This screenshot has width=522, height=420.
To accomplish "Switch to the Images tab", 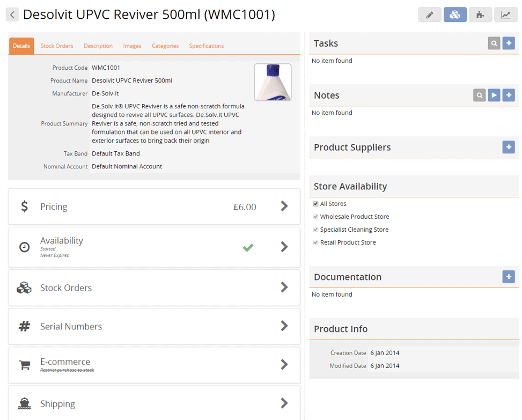I will pos(132,46).
